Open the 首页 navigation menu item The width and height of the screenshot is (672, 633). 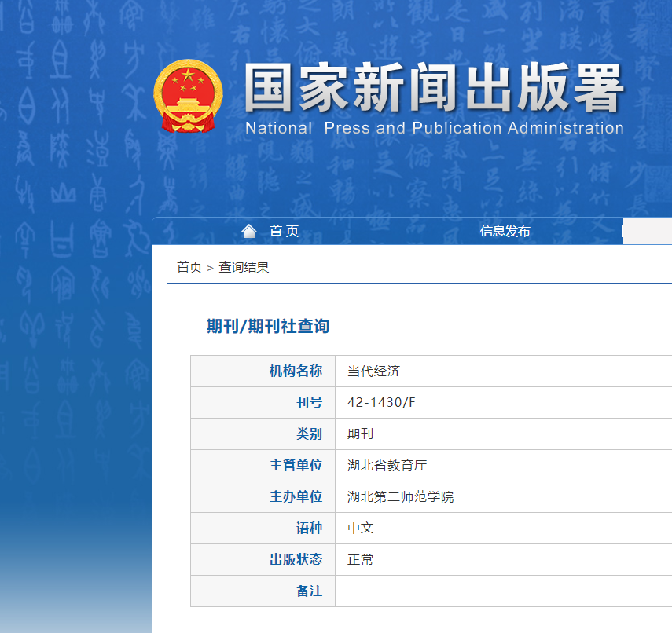click(x=284, y=231)
